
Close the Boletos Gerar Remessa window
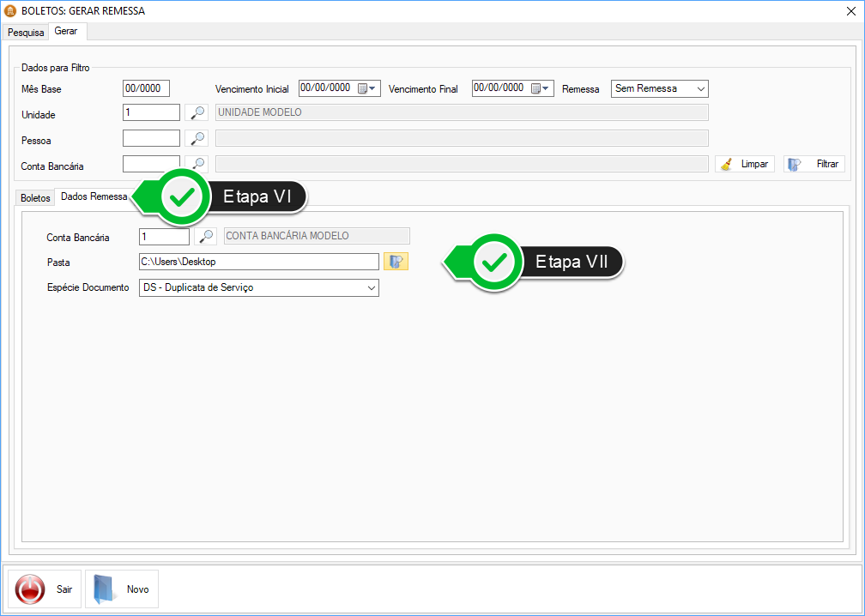tap(851, 11)
